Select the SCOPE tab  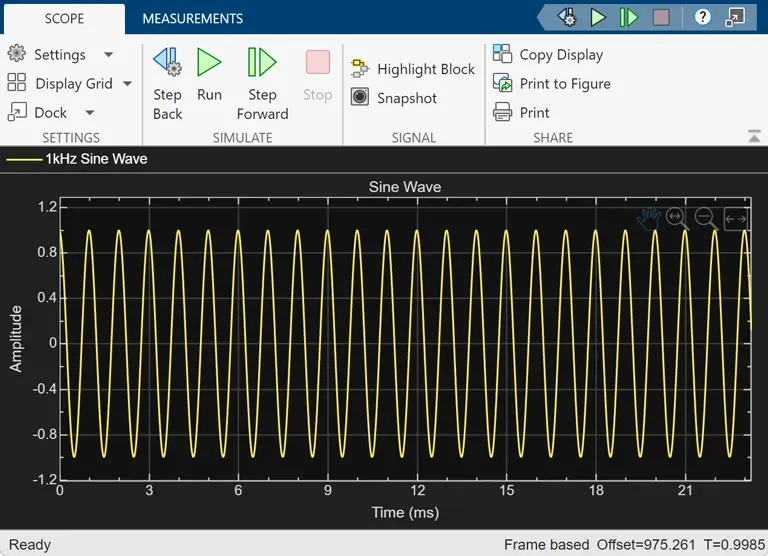[64, 19]
